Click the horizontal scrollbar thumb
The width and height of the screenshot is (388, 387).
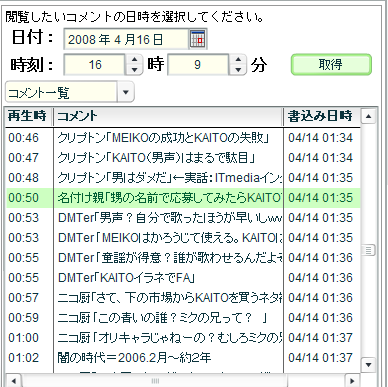(x=155, y=380)
